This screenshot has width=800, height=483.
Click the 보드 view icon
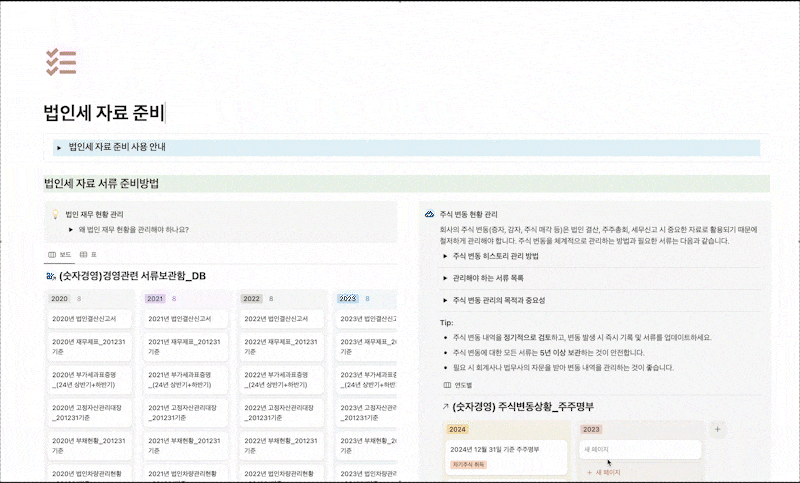[x=52, y=254]
